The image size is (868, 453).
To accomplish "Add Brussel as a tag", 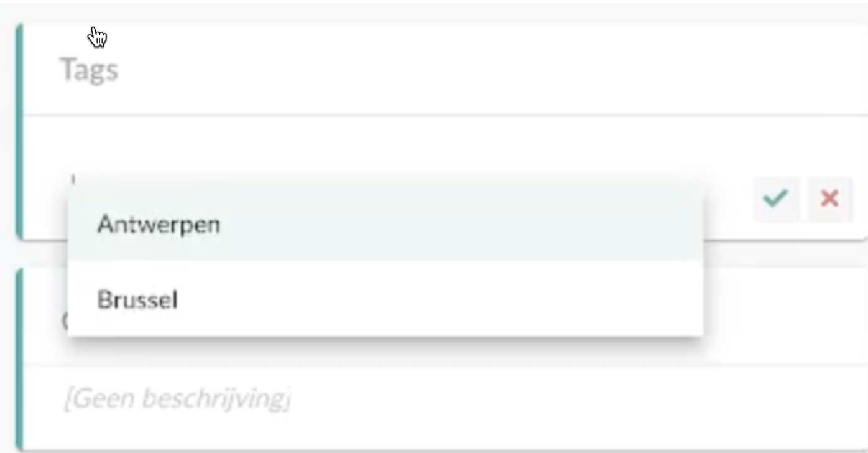I will coord(386,299).
